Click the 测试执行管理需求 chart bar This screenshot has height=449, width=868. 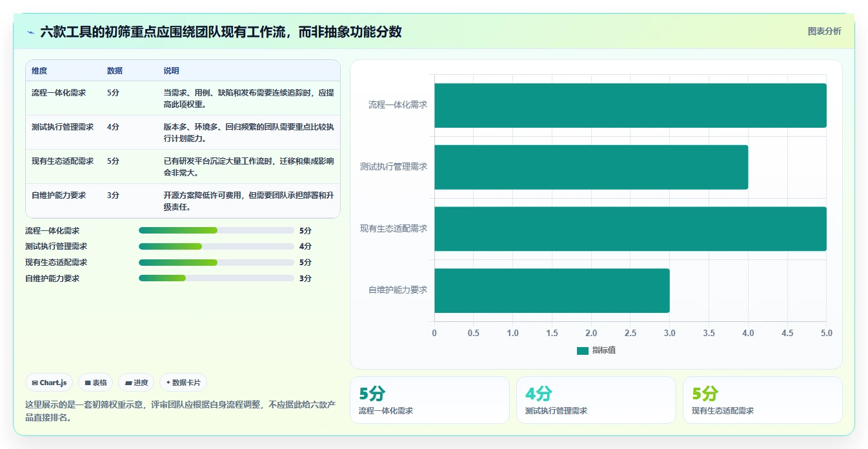tap(591, 167)
